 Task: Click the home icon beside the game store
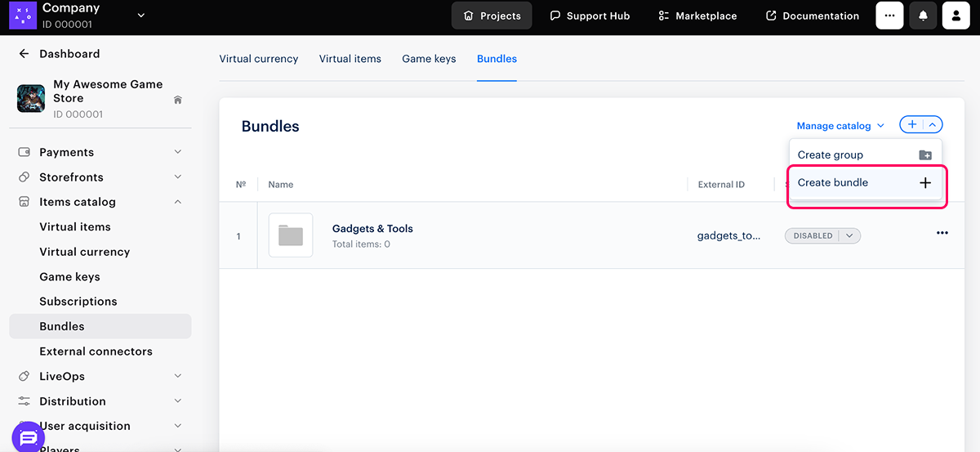[x=178, y=100]
